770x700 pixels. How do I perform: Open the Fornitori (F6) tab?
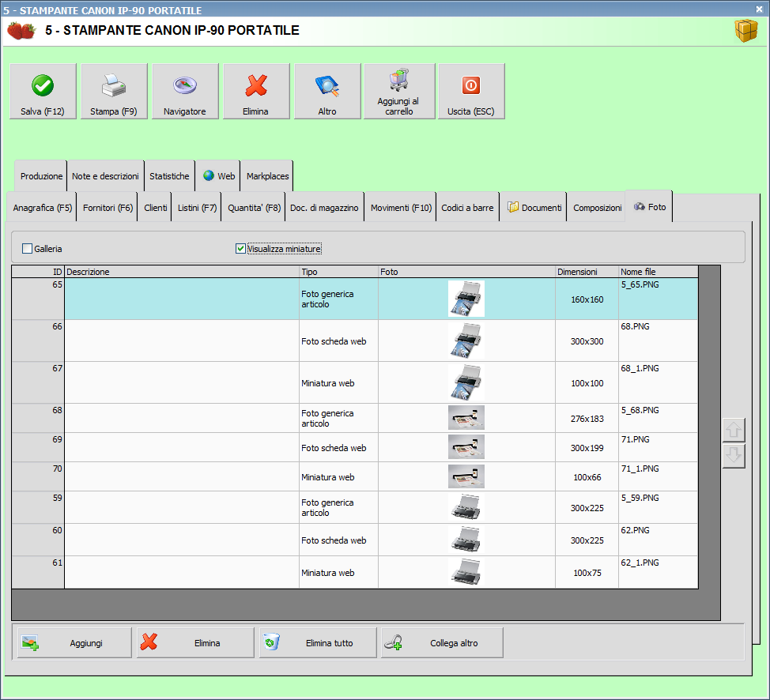click(x=108, y=208)
